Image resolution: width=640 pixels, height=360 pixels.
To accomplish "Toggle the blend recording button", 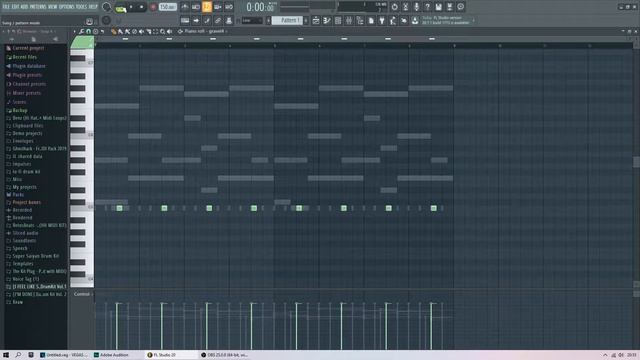I will [218, 7].
